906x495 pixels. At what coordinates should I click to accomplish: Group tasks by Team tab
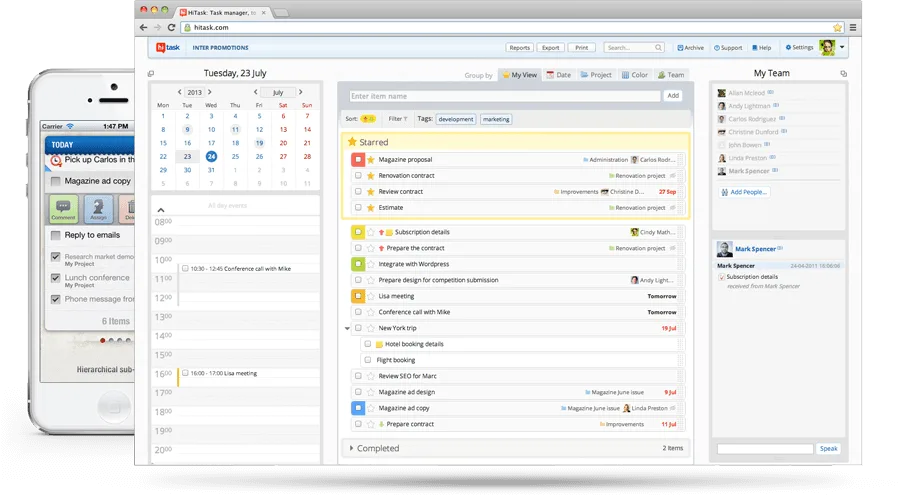coord(671,75)
